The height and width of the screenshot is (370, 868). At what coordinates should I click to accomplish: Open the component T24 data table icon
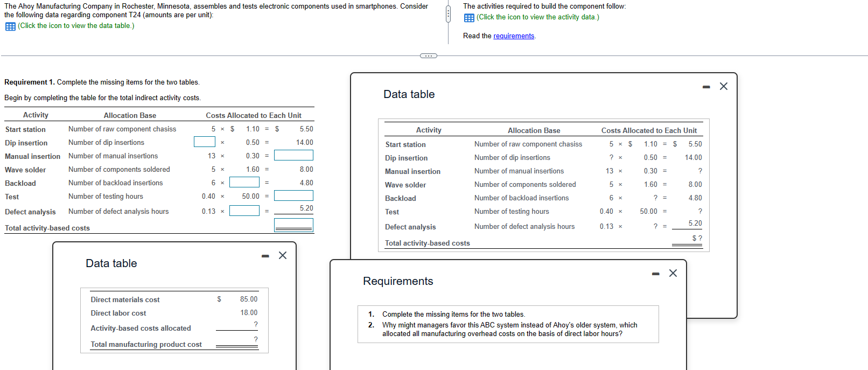click(x=10, y=26)
